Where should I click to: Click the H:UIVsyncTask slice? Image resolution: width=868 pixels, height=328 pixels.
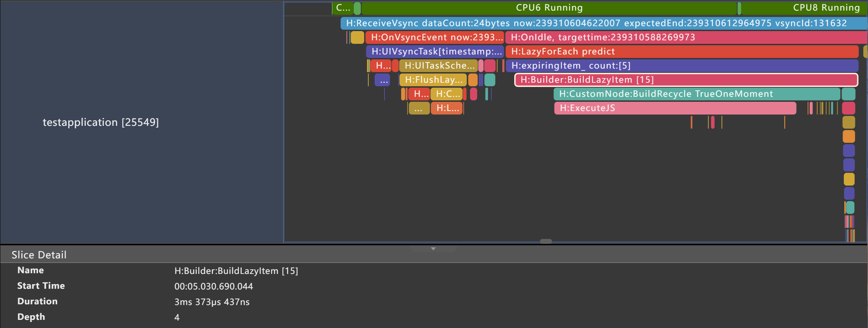[435, 52]
